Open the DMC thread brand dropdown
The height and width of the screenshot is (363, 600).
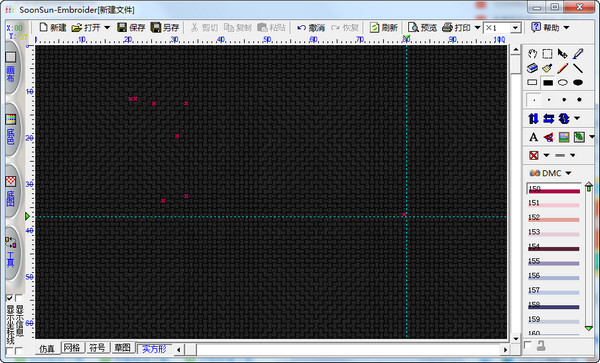click(551, 173)
